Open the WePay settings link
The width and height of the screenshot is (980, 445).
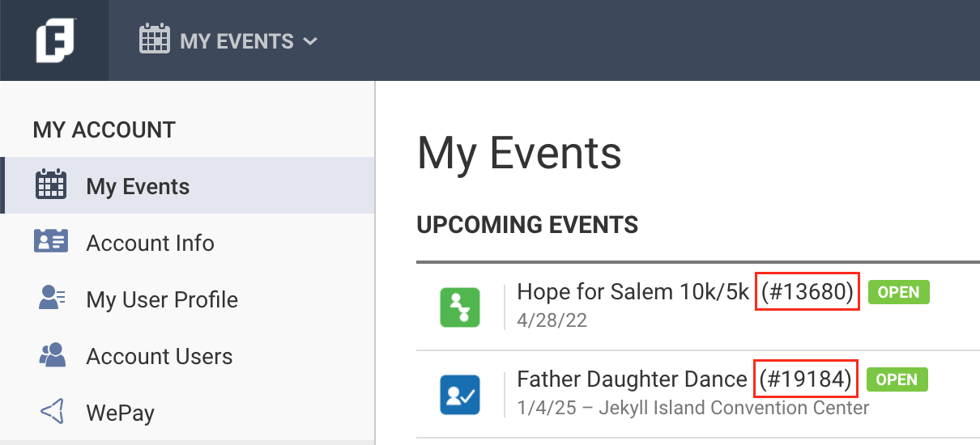[x=120, y=413]
